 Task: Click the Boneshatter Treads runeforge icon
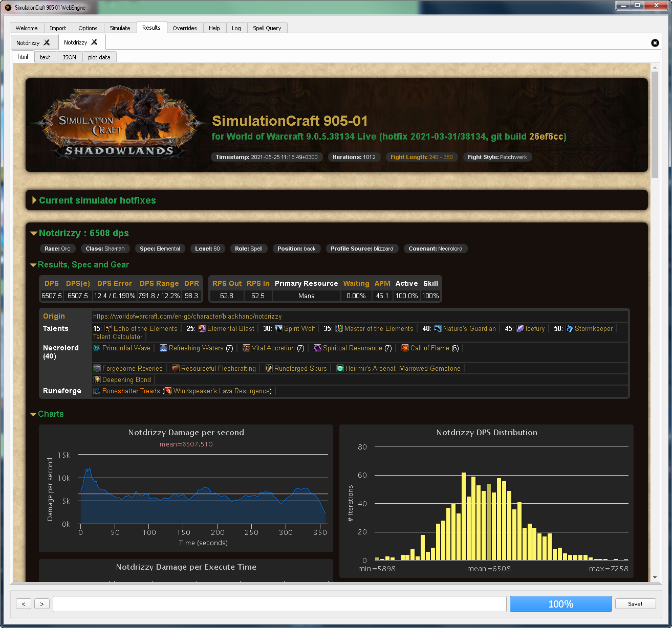pyautogui.click(x=97, y=391)
